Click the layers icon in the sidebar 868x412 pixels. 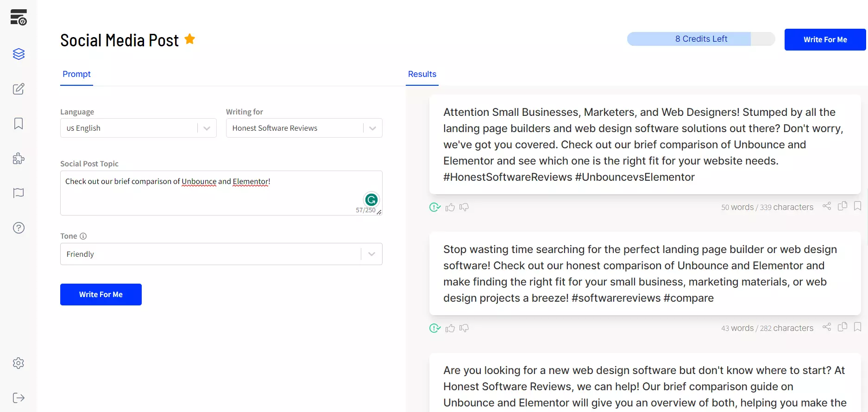(x=19, y=54)
